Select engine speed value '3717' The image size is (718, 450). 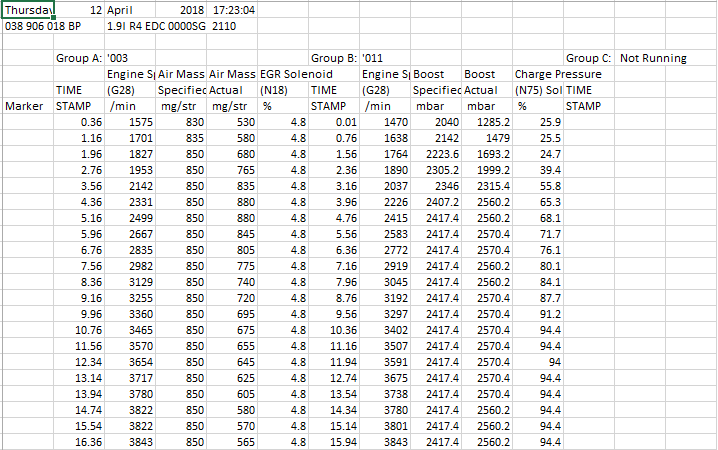[130, 379]
